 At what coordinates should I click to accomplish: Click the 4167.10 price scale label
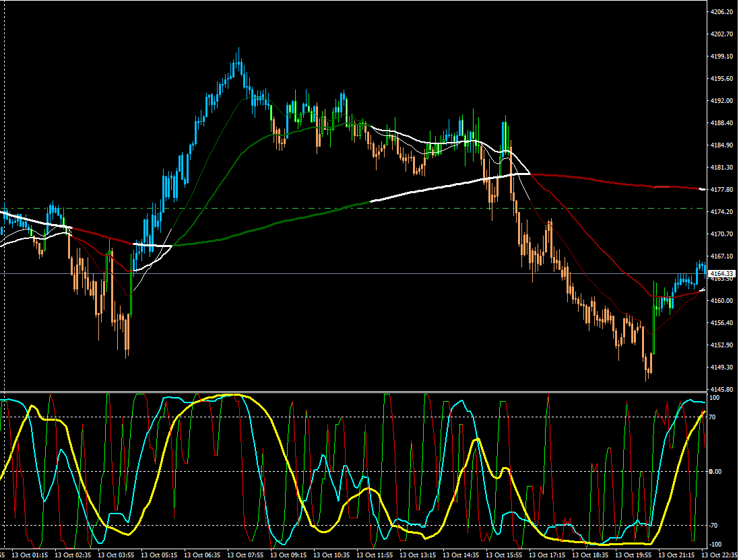click(721, 256)
